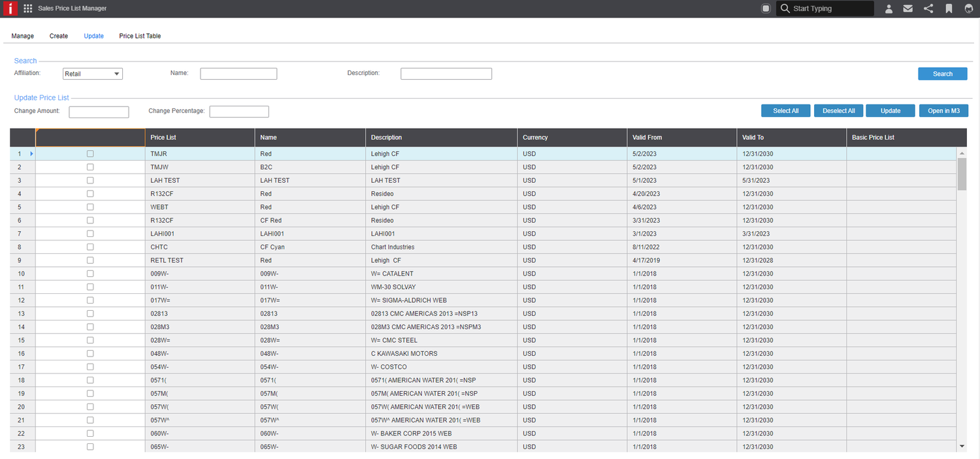Open the Affiliation dropdown showing Retail
The width and height of the screenshot is (980, 459).
[93, 74]
